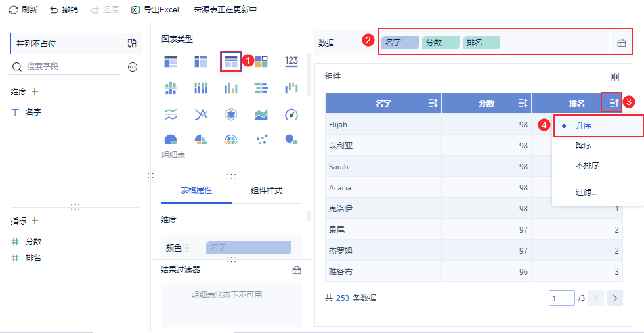This screenshot has width=644, height=333.
Task: Choose the area chart type icon
Action: click(x=261, y=114)
